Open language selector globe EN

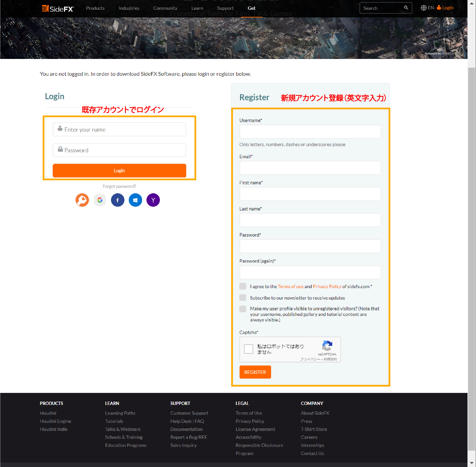427,8
